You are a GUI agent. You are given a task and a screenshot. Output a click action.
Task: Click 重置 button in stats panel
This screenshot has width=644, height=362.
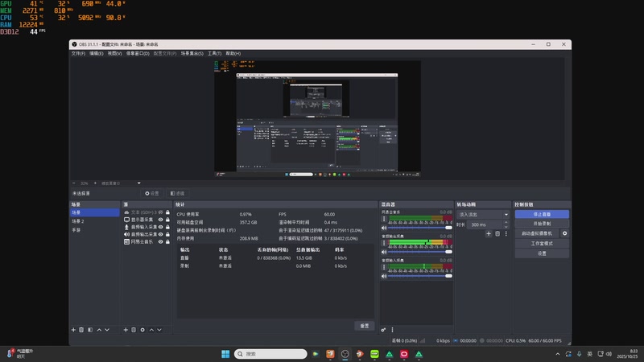(365, 326)
